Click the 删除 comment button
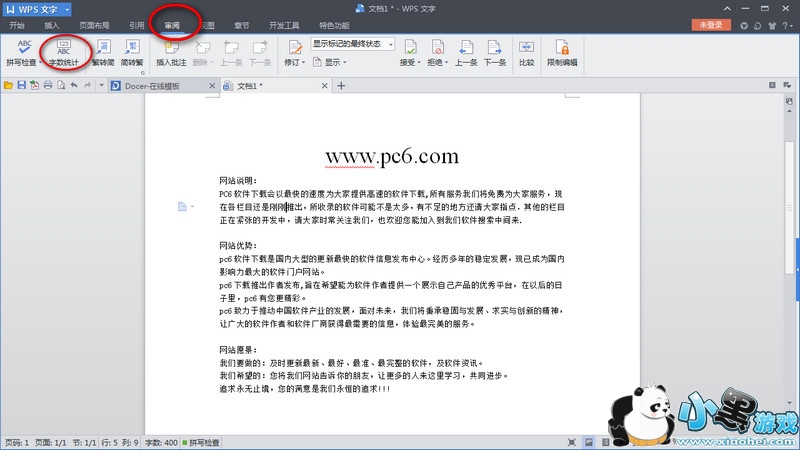The image size is (800, 450). coord(203,53)
